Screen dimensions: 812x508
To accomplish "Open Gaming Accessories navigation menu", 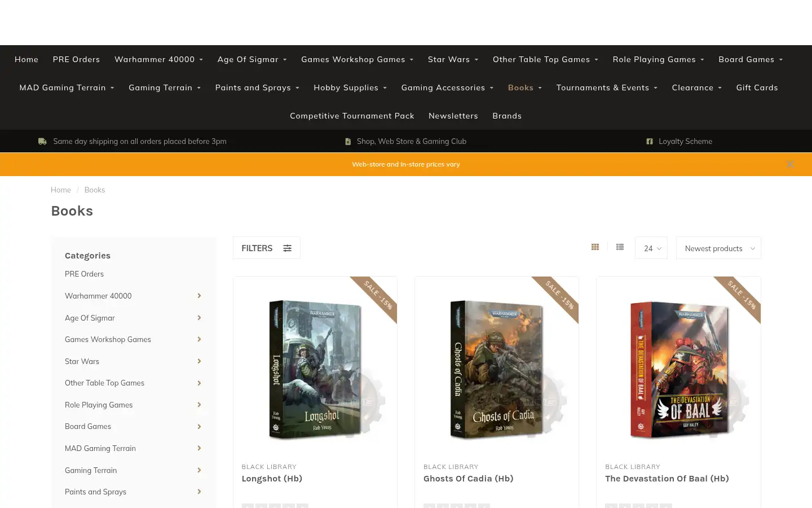I will click(x=447, y=87).
